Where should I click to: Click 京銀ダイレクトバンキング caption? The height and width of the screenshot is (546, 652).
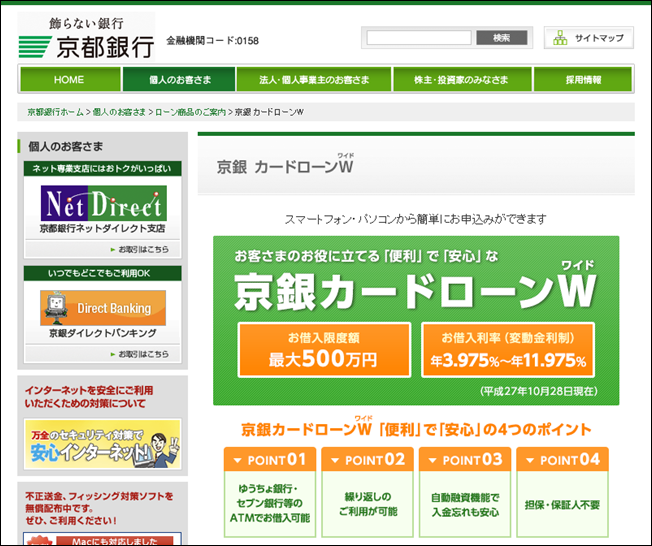pos(103,333)
